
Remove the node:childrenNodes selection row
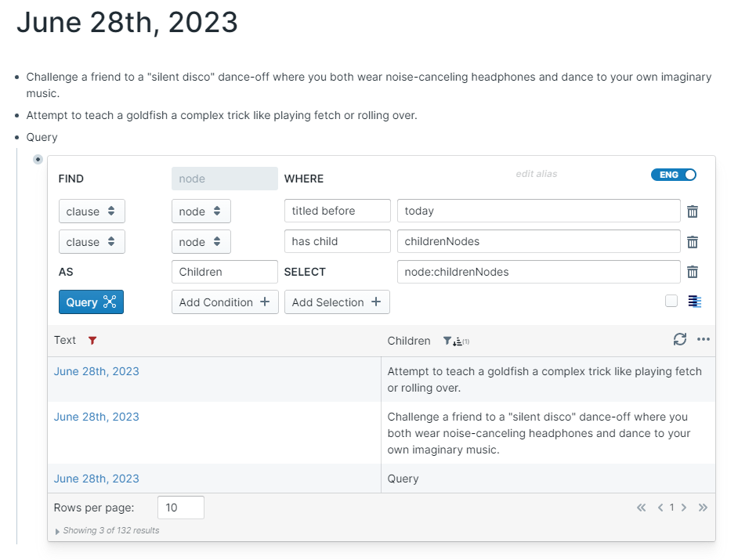pyautogui.click(x=693, y=273)
